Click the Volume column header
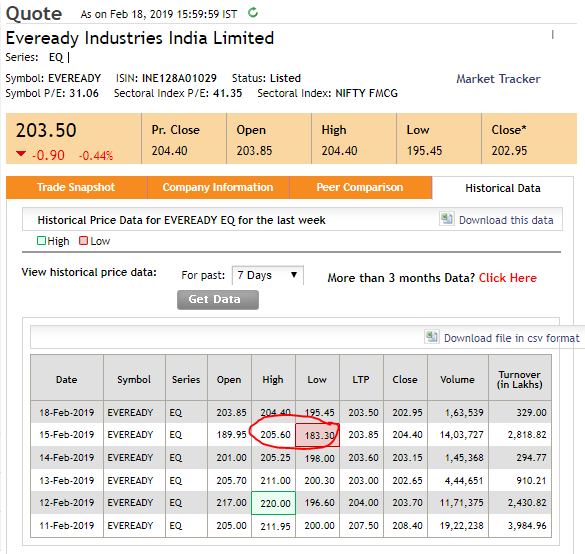 [x=457, y=379]
